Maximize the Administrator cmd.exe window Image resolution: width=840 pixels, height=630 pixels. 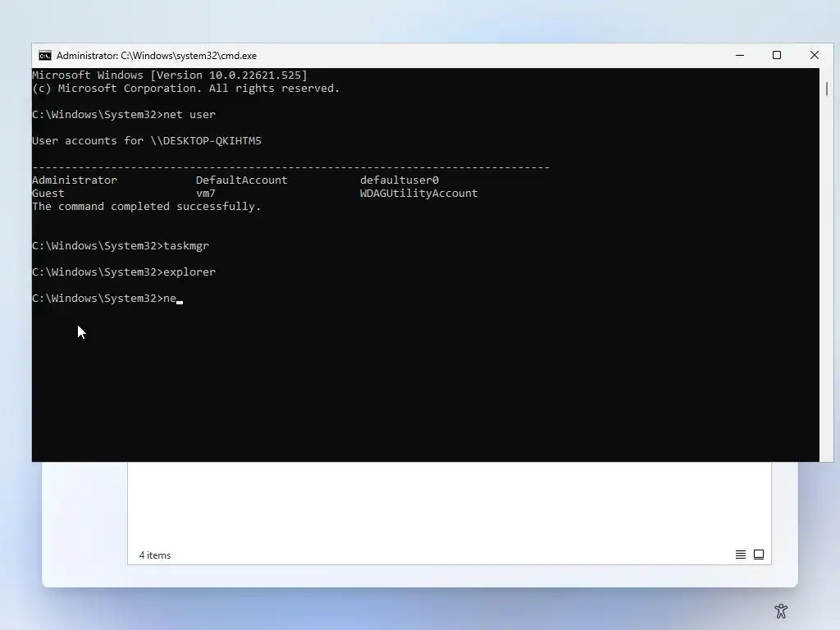(x=777, y=55)
